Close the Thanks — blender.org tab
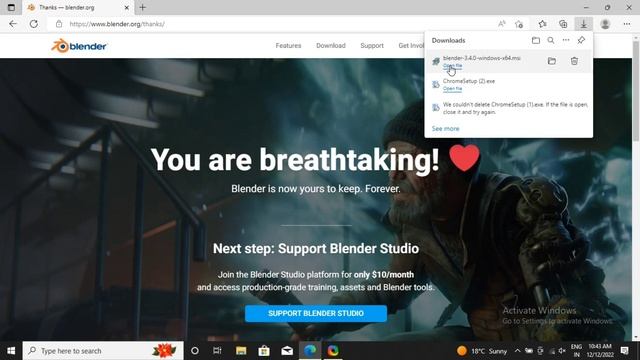640x360 pixels. pyautogui.click(x=127, y=7)
